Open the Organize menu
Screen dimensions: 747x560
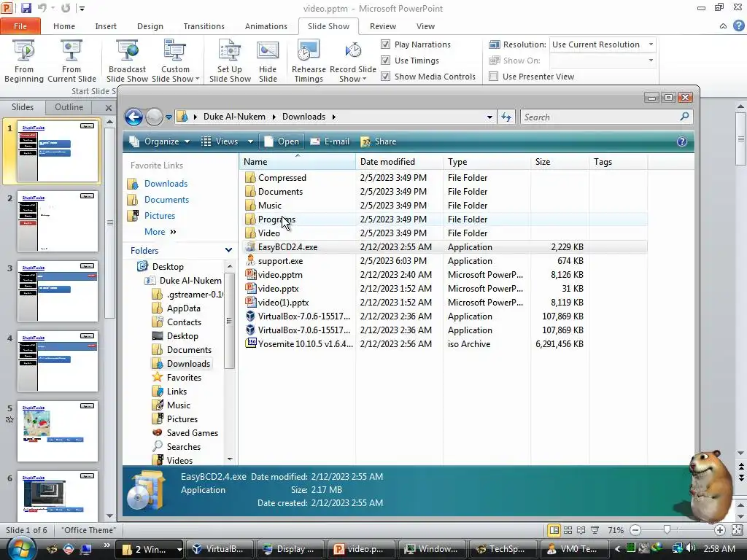pyautogui.click(x=160, y=141)
